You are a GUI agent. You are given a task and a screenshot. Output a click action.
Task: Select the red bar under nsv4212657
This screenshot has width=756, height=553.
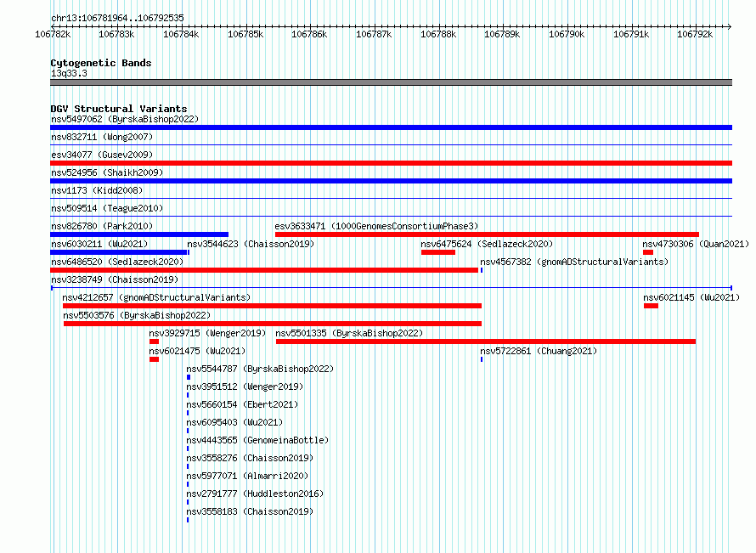click(x=272, y=306)
